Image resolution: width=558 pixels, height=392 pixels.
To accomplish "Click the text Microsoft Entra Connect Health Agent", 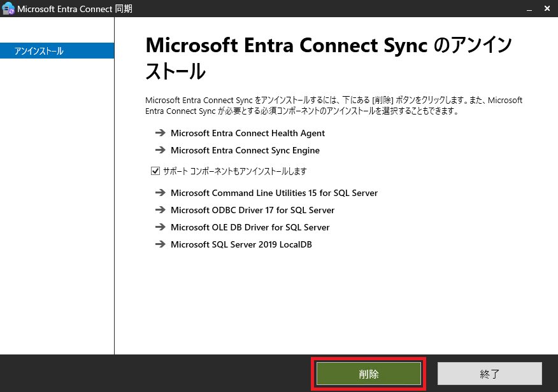I will pyautogui.click(x=248, y=133).
